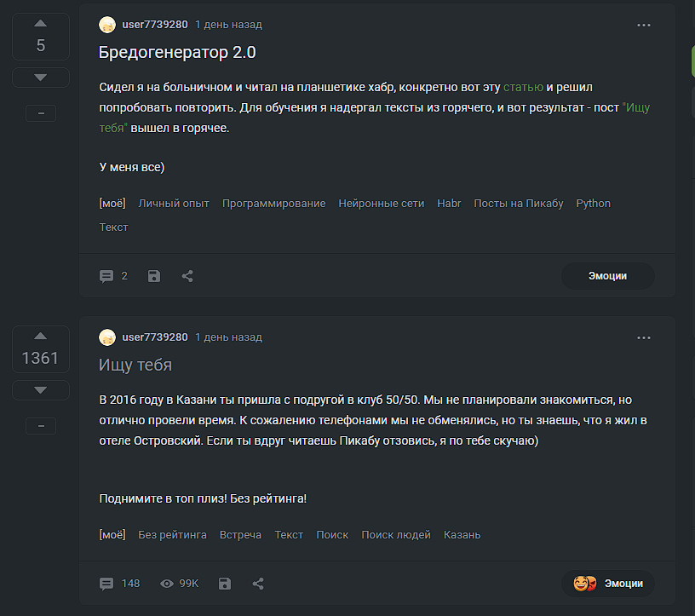Open options menu for Бредогенератор 2.0 post
Viewport: 695px width, 616px height.
coord(644,26)
